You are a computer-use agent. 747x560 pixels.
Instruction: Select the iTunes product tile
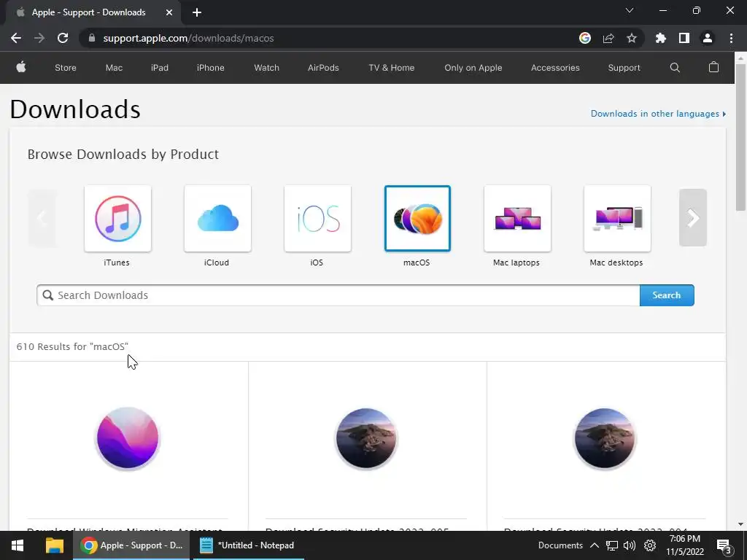point(117,219)
